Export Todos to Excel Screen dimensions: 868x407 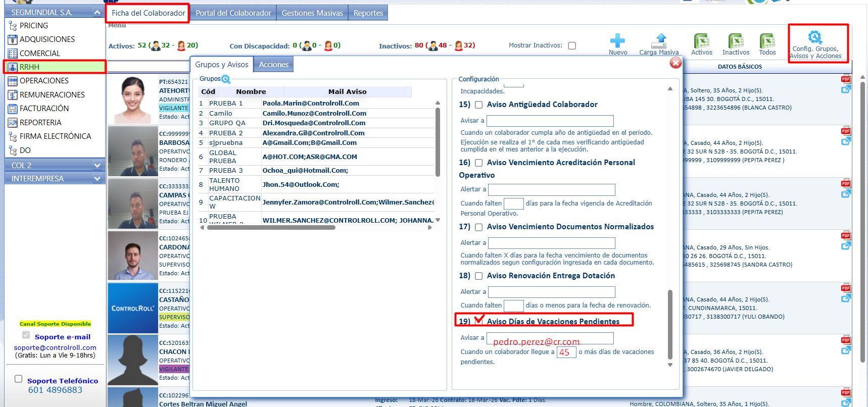pos(767,41)
